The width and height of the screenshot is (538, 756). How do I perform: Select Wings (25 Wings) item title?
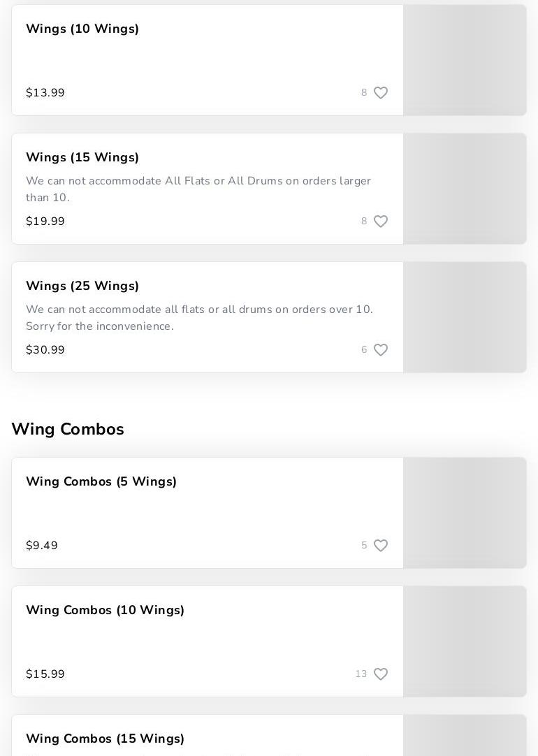pyautogui.click(x=82, y=286)
